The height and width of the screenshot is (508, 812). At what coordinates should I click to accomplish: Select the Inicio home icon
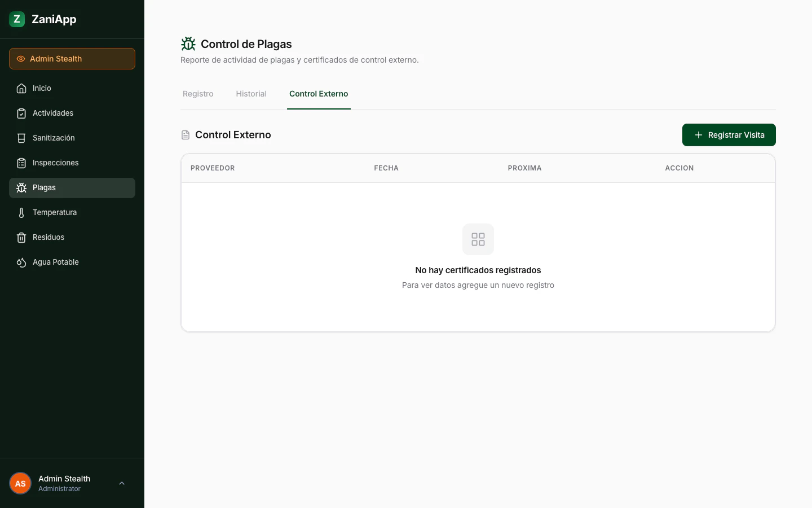pos(21,88)
